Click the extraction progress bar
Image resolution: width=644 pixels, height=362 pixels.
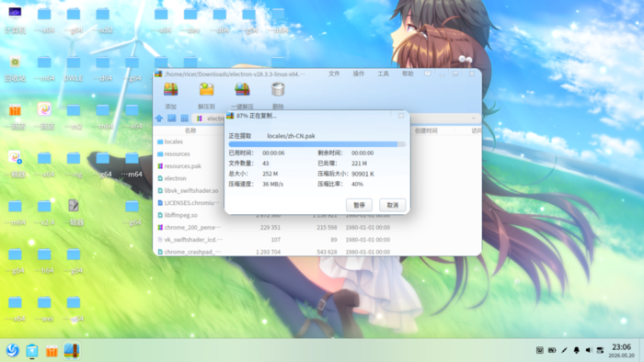coord(317,144)
